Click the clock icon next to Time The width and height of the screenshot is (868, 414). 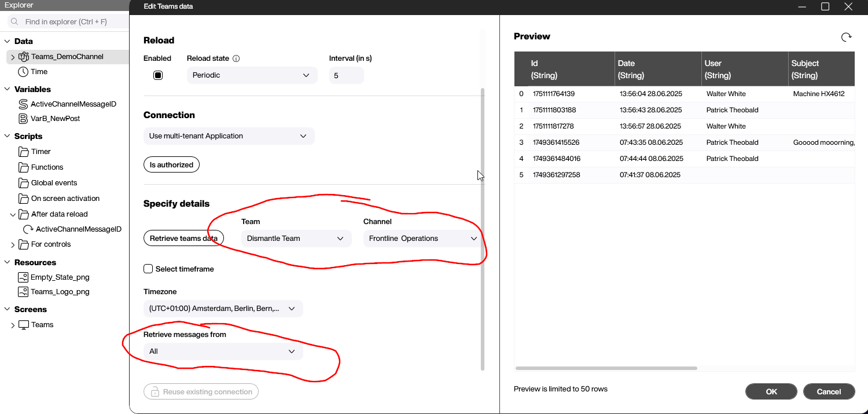(x=23, y=72)
